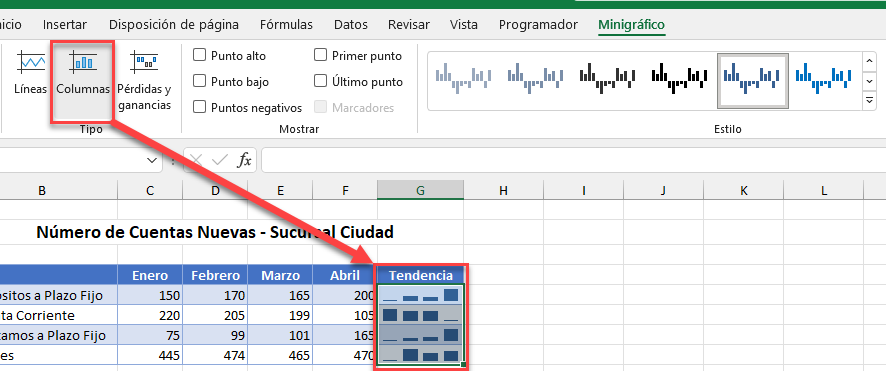The height and width of the screenshot is (371, 886).
Task: Select the Corriente row sparkline beside 105
Action: click(420, 315)
